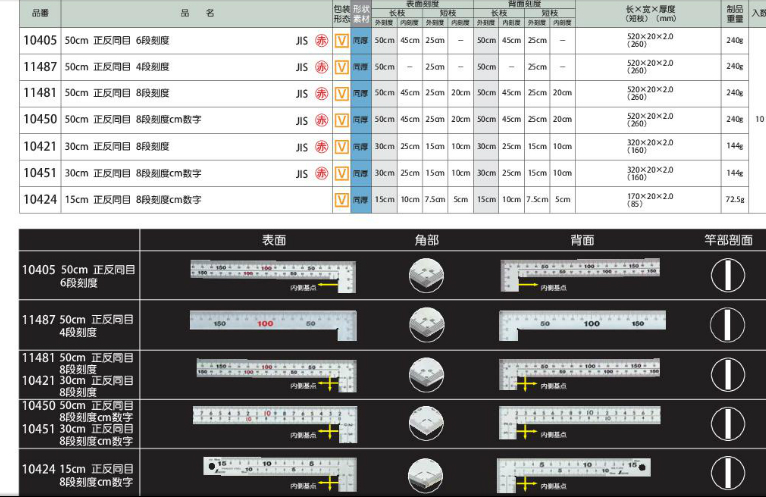Click the pole cross-section circle icon for 10405
Image resolution: width=766 pixels, height=497 pixels.
[x=728, y=275]
